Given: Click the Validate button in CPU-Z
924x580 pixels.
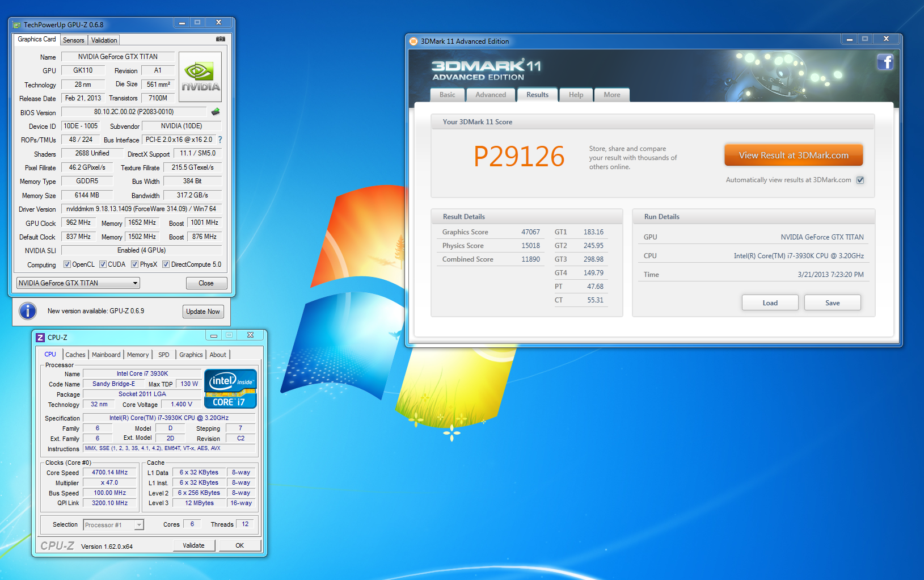Looking at the screenshot, I should click(x=194, y=545).
